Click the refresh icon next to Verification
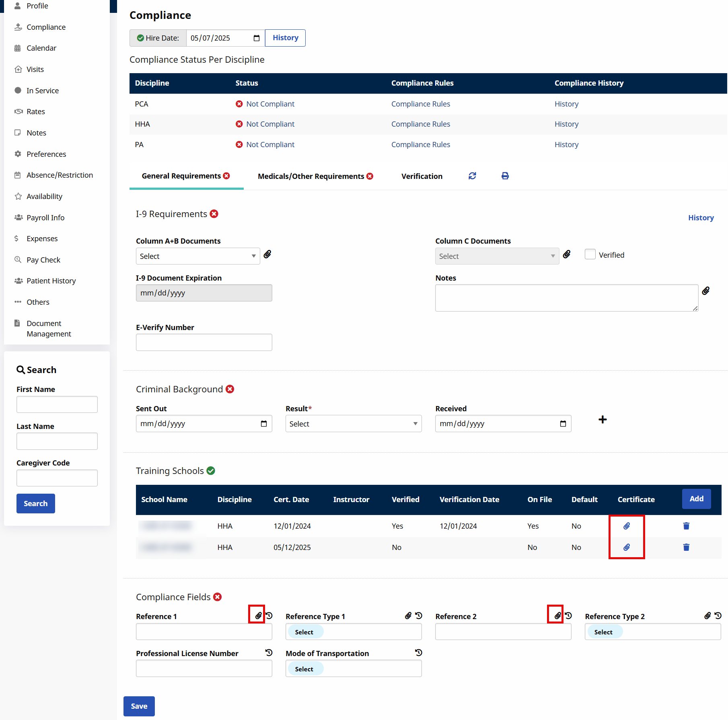Viewport: 728px width, 720px height. [x=472, y=176]
